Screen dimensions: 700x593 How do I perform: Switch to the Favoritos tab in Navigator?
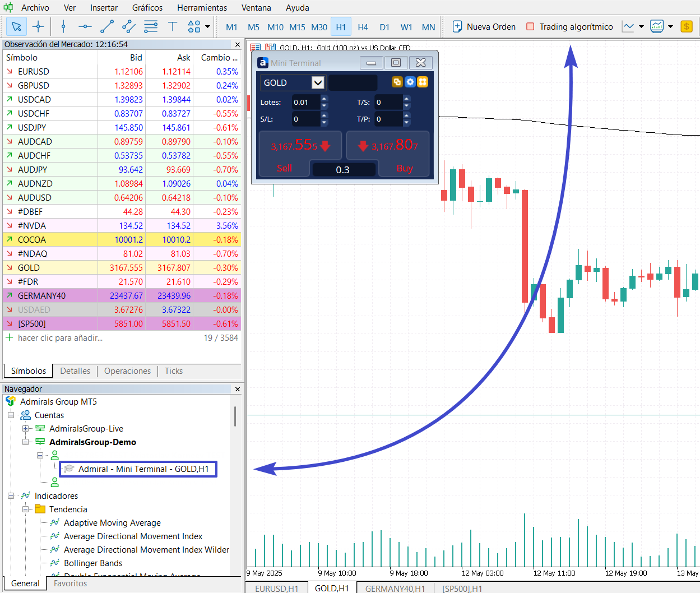tap(70, 583)
